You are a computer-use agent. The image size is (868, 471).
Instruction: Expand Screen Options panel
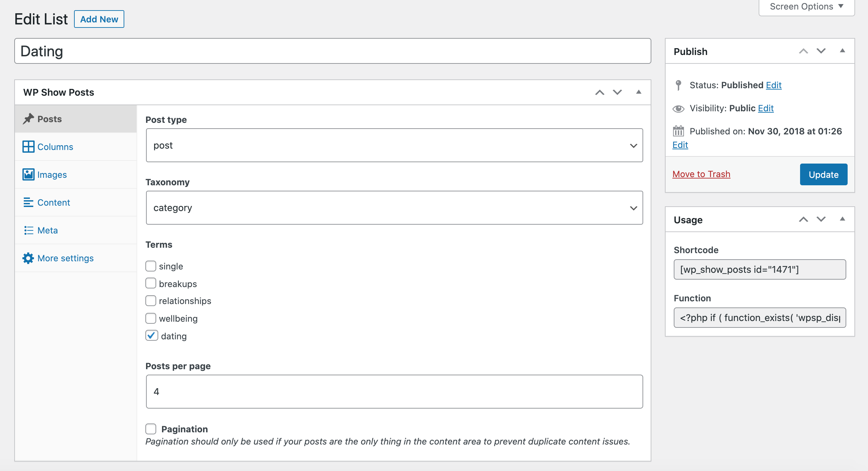tap(806, 6)
